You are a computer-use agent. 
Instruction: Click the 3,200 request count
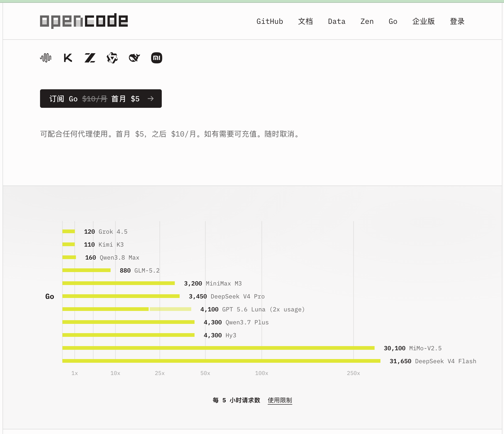193,283
